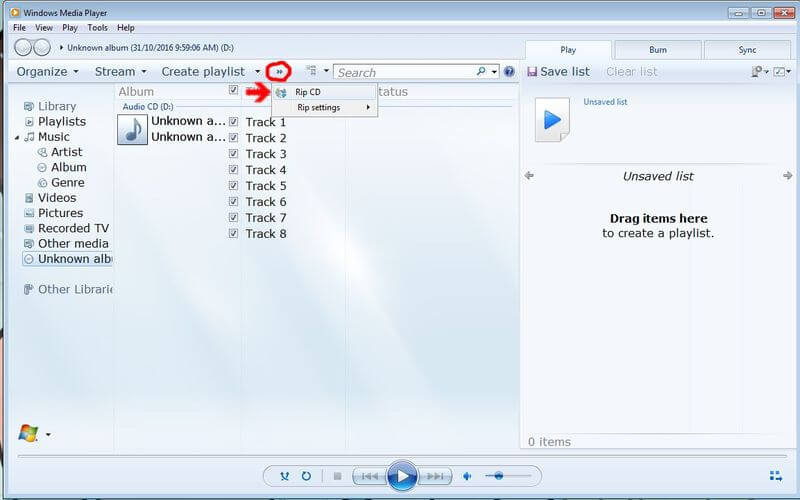Screen dimensions: 800x500
Task: Uncheck the Track 1 checkbox
Action: coord(233,122)
